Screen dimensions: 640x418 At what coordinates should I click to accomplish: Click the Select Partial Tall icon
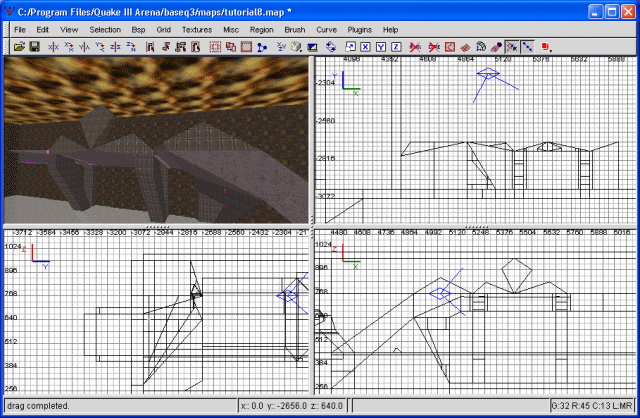coord(181,47)
